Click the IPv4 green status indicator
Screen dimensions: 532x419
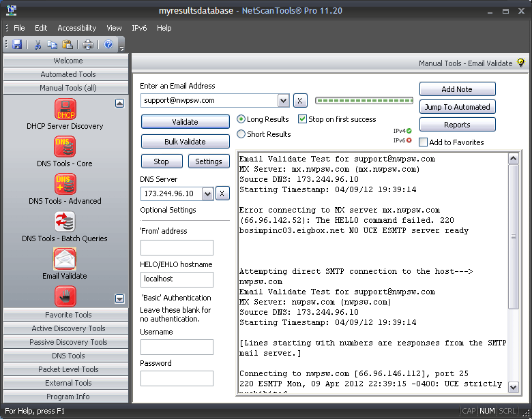[x=409, y=131]
